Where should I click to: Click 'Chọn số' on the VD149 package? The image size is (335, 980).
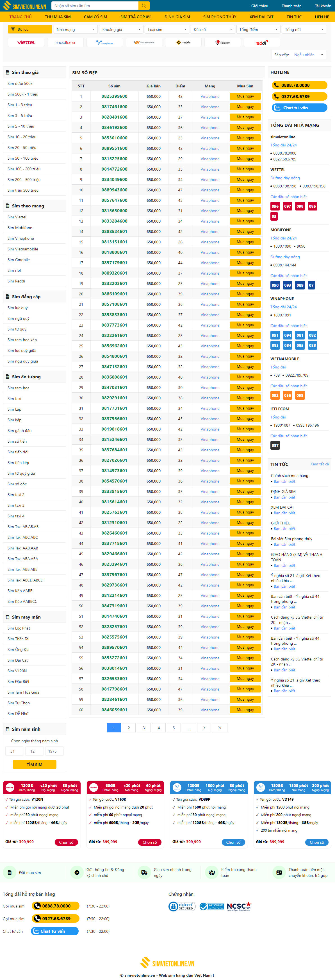coord(317,842)
